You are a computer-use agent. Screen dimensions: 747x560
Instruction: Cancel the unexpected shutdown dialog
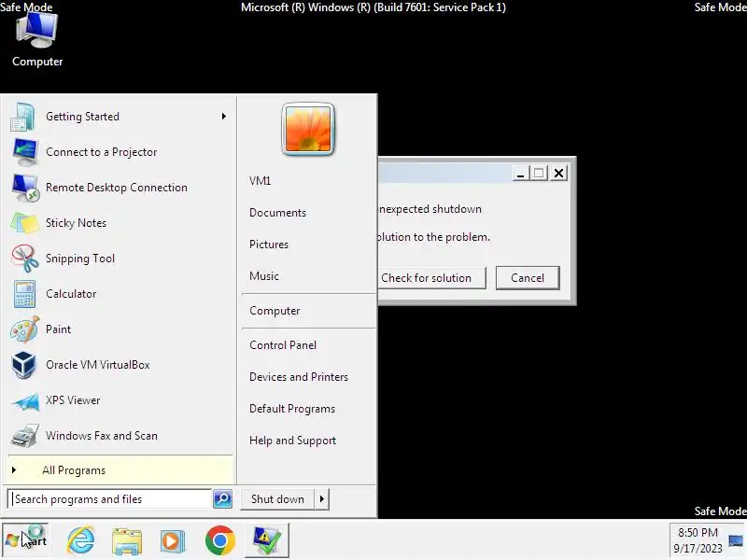[x=528, y=277]
